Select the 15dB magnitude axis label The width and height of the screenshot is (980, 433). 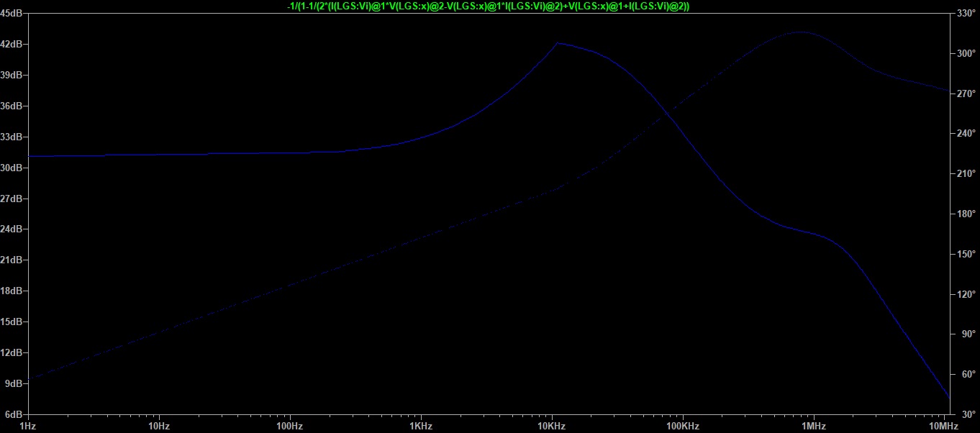click(13, 322)
